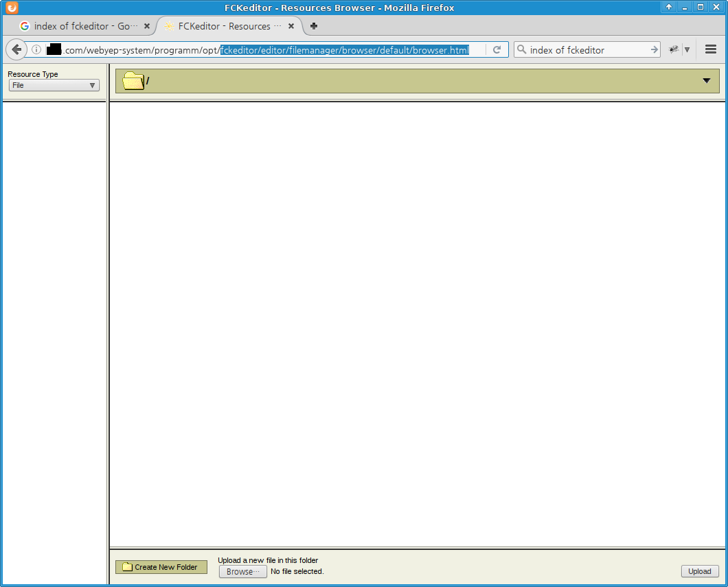Open the Resource Type File dropdown
This screenshot has width=728, height=587.
[54, 85]
